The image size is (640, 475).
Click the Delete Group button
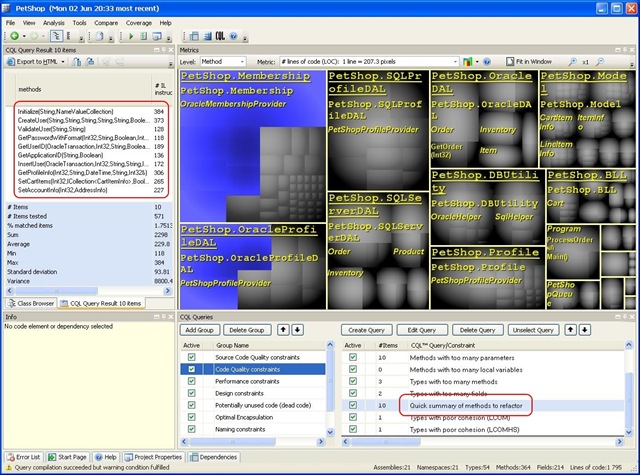click(x=247, y=330)
